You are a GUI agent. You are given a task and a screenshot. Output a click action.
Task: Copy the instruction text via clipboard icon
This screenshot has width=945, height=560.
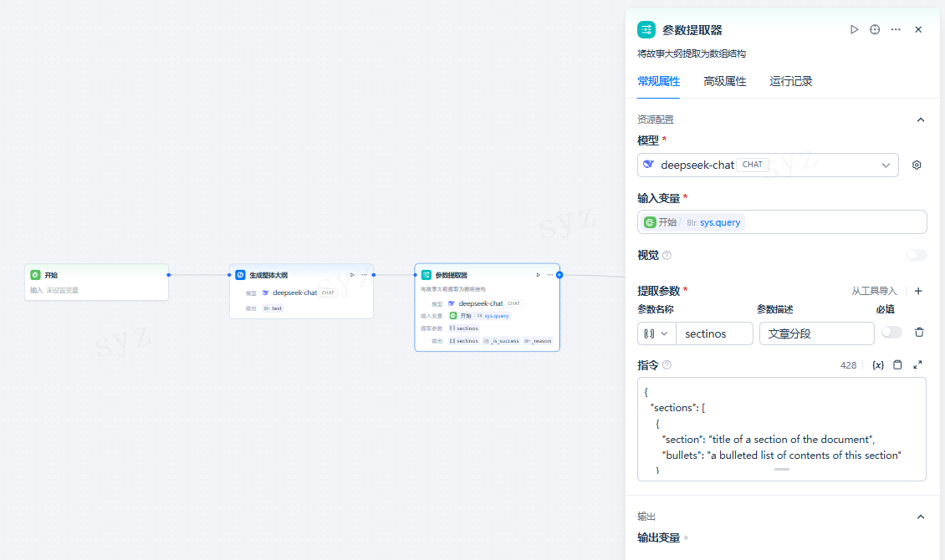coord(897,364)
